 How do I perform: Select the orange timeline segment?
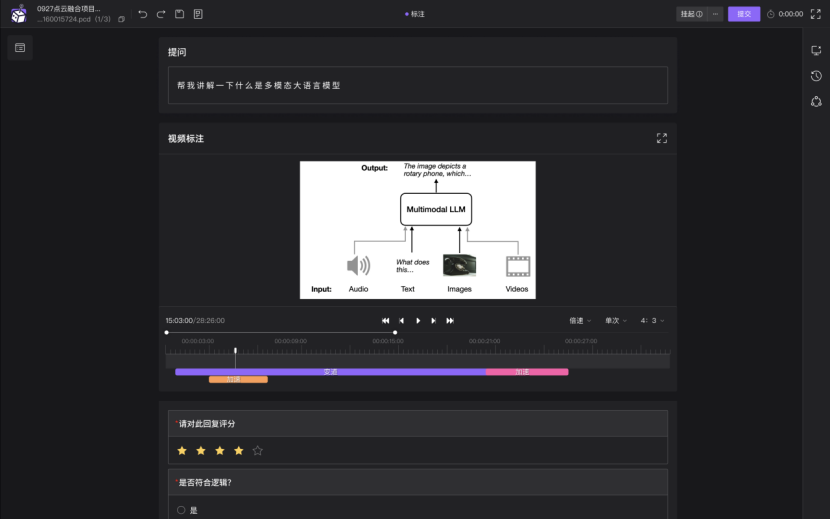tap(238, 379)
